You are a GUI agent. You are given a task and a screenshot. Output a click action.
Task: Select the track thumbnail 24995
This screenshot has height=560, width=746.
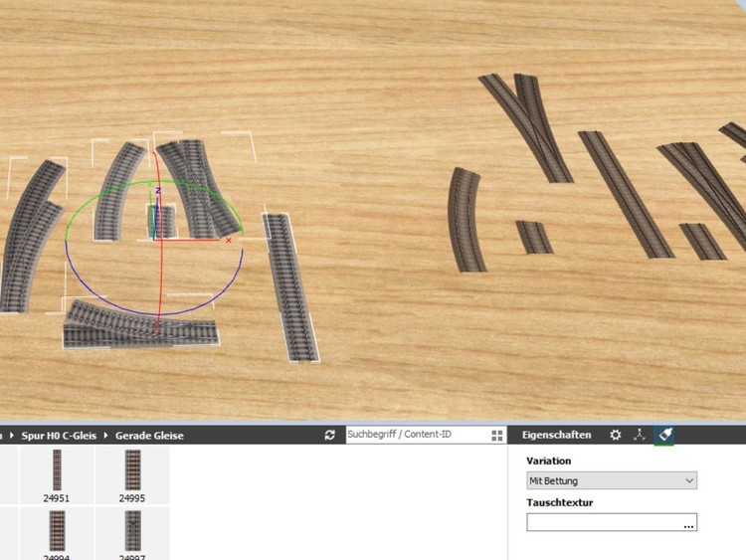click(132, 475)
